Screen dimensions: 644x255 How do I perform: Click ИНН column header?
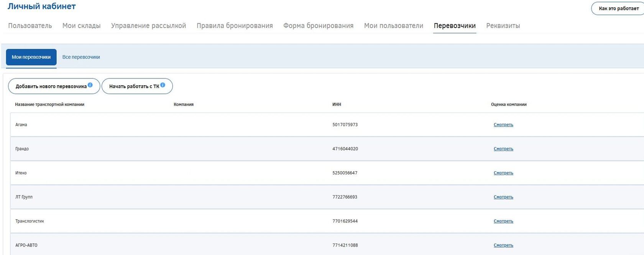(x=337, y=104)
